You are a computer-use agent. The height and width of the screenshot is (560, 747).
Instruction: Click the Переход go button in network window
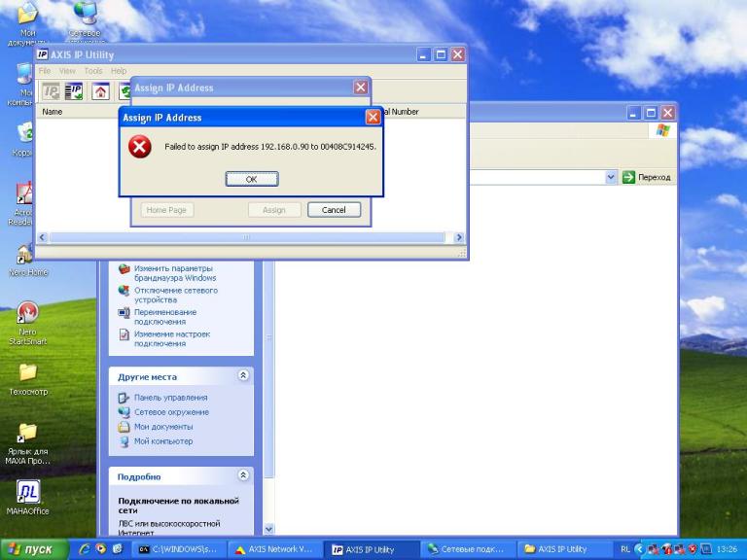pyautogui.click(x=647, y=177)
